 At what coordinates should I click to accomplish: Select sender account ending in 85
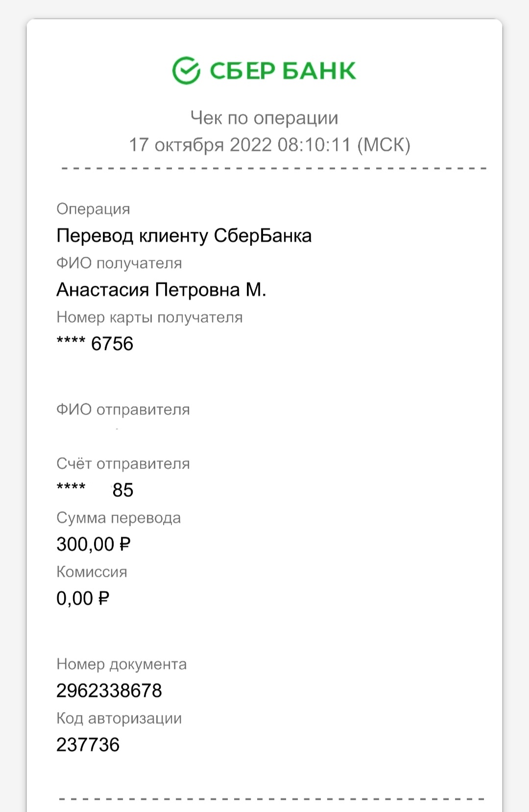click(95, 490)
